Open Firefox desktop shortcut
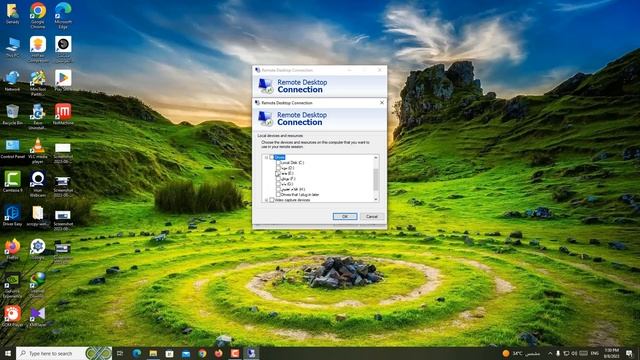Image resolution: width=640 pixels, height=360 pixels. 12,249
